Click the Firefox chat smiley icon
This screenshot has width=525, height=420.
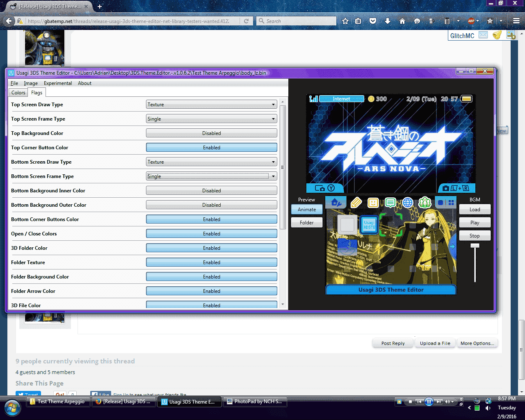point(417,21)
